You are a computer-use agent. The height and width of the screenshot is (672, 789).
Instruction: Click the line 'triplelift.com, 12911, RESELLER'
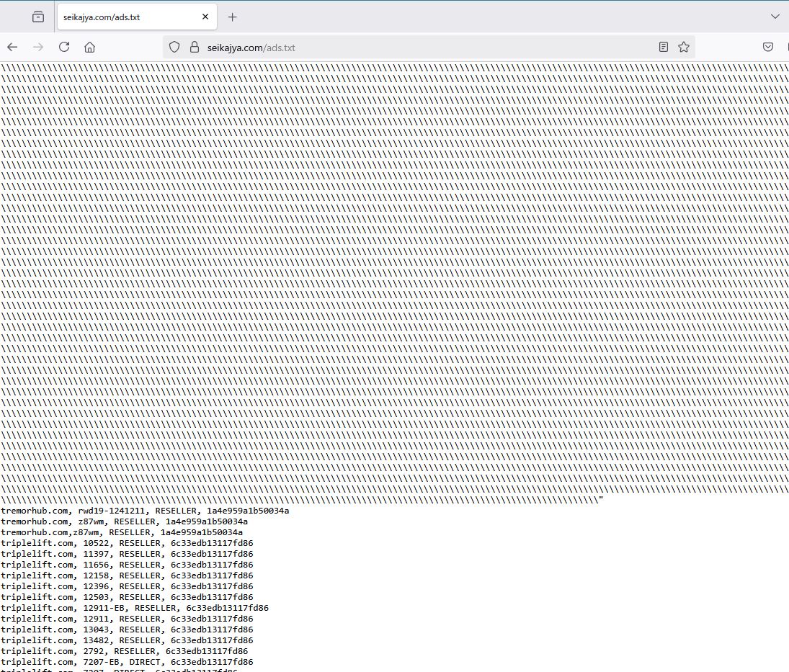click(x=127, y=619)
